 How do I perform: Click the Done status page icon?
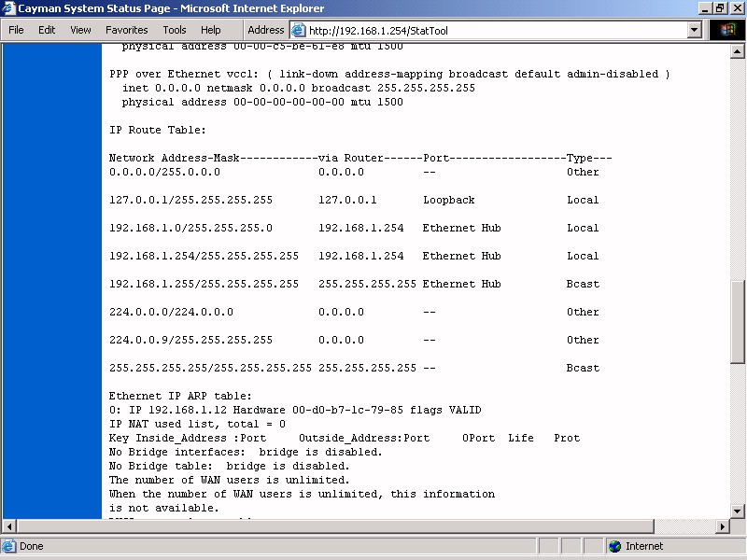click(8, 546)
